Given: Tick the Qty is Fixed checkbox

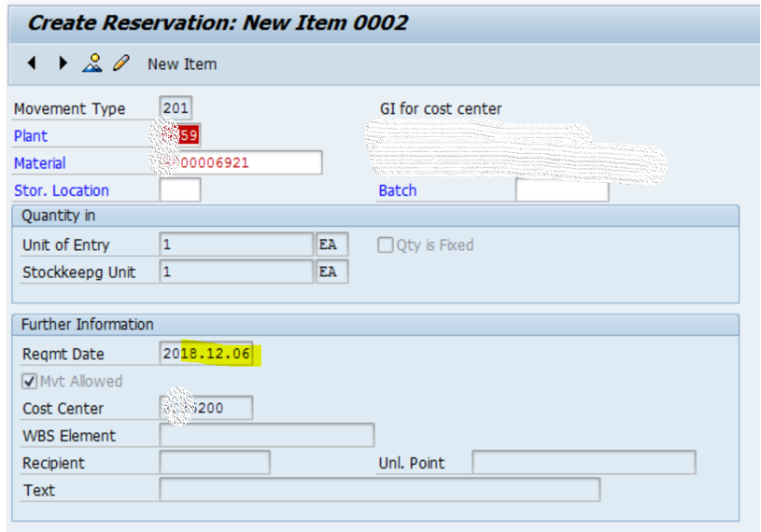Looking at the screenshot, I should (x=386, y=245).
